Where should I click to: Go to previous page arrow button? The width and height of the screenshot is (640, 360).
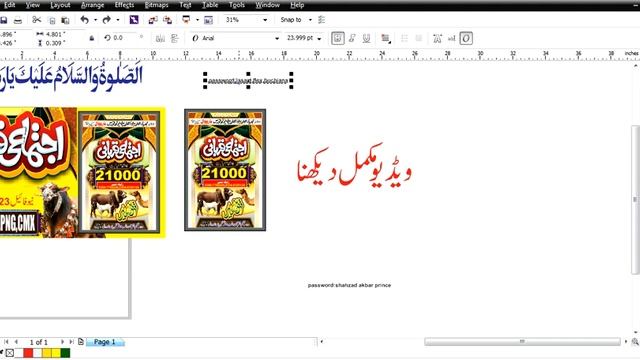pos(16,342)
